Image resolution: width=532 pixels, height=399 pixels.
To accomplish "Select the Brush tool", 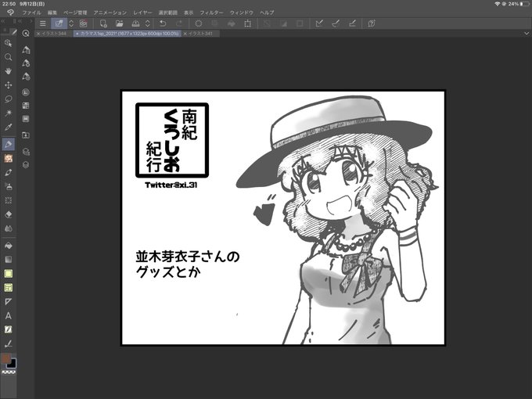I will click(x=8, y=172).
